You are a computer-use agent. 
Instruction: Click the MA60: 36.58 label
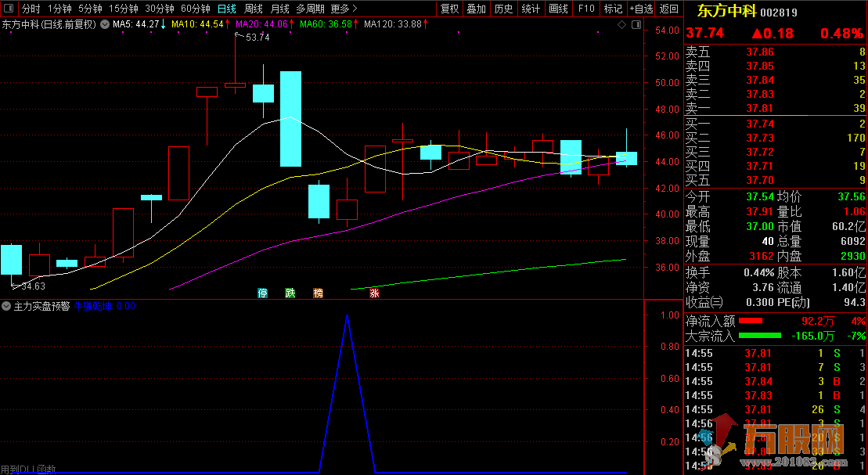click(326, 24)
